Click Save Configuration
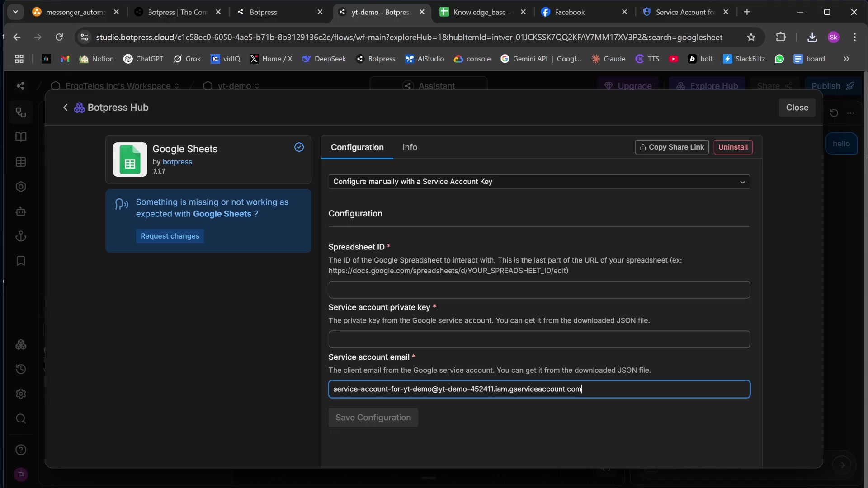 [373, 418]
